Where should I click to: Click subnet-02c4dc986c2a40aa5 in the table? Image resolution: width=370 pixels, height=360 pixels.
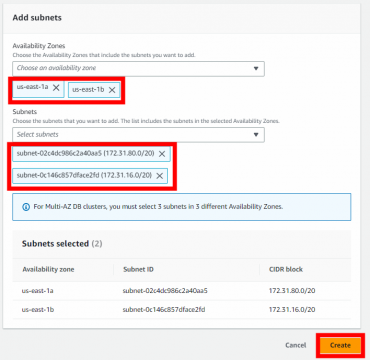tap(165, 291)
